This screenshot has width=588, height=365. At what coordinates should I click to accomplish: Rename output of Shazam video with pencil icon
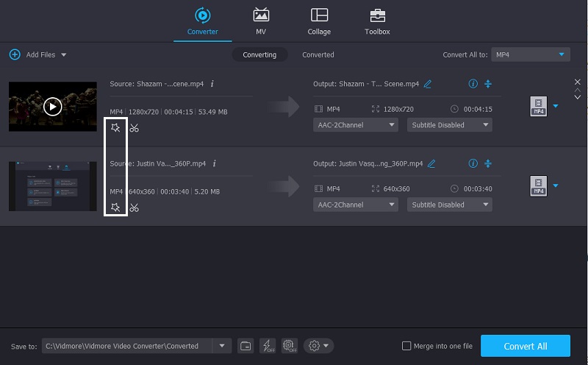[428, 84]
